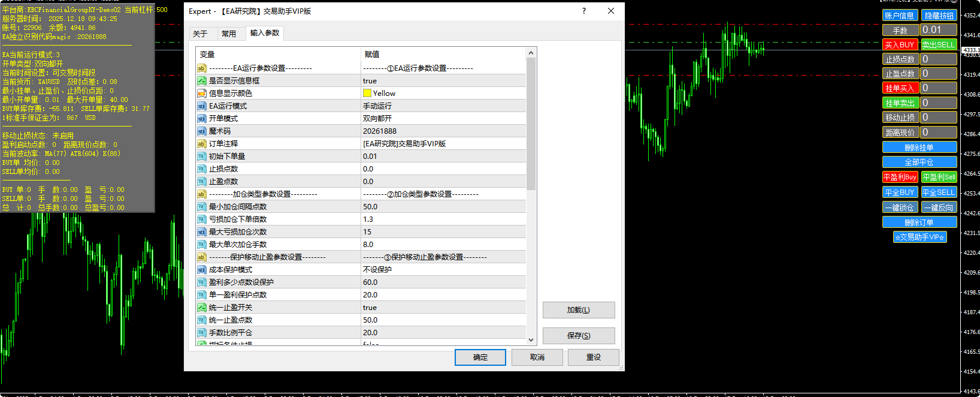Viewport: 980px width, 397px height.
Task: Select the decimal icon beside 初始下单量
Action: 202,157
